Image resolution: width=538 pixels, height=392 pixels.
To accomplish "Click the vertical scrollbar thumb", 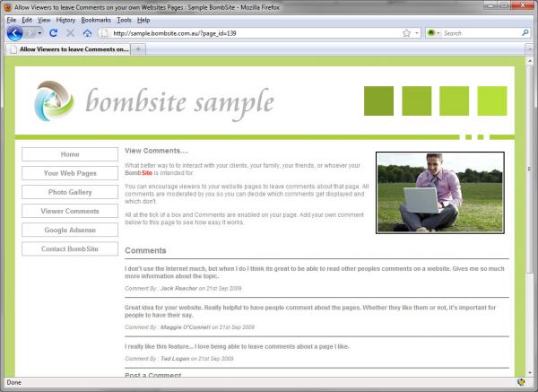I will [x=529, y=169].
